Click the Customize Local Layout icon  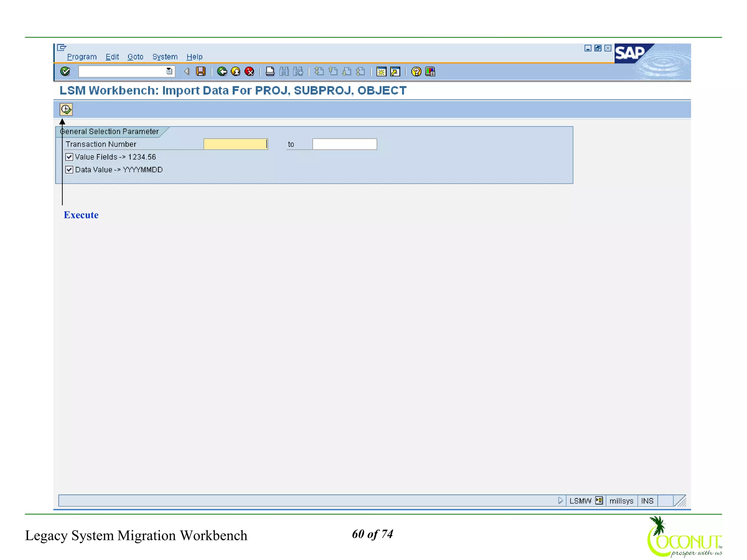[430, 72]
